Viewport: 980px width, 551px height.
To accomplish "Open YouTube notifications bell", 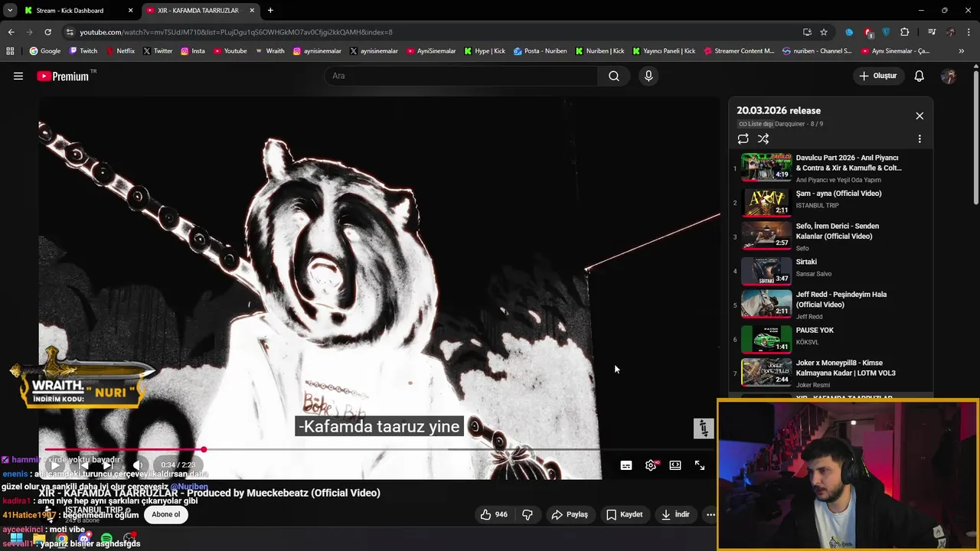I will pyautogui.click(x=919, y=76).
